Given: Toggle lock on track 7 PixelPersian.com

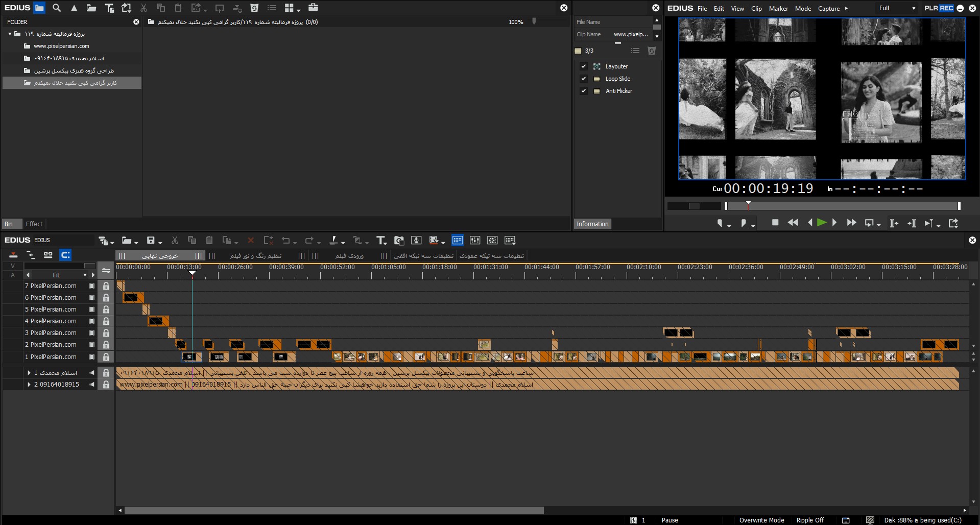Looking at the screenshot, I should coord(106,286).
